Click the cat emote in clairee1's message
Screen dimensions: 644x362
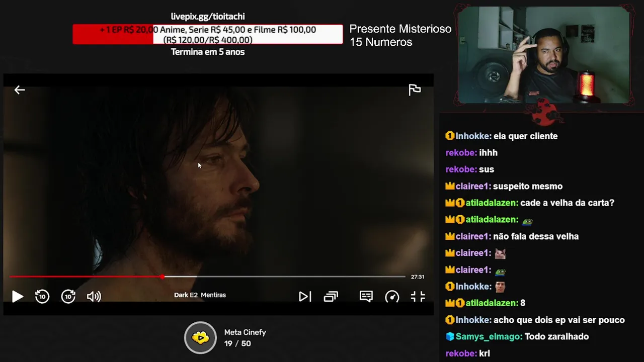click(x=500, y=253)
